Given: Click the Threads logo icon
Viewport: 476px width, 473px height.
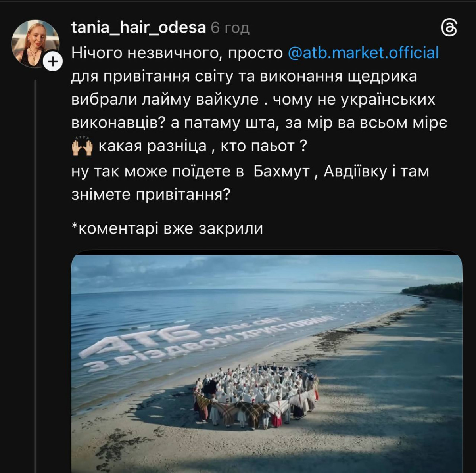Looking at the screenshot, I should click(x=449, y=29).
